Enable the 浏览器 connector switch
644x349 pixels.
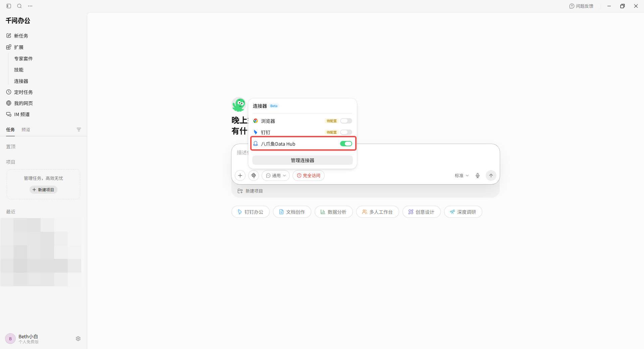(x=346, y=121)
